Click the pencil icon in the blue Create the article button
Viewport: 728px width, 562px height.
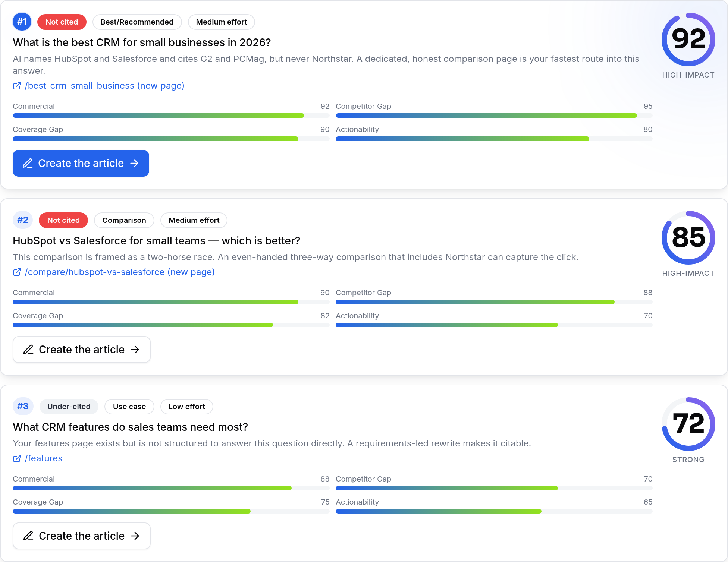coord(28,163)
